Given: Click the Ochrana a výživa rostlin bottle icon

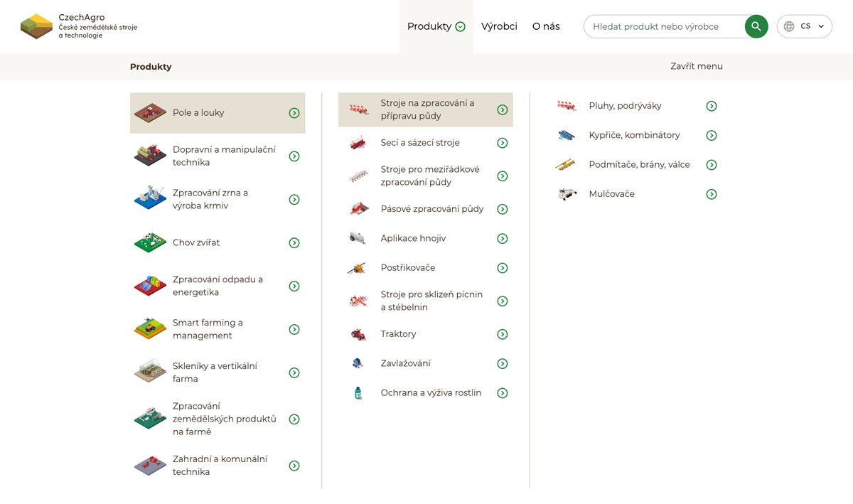Looking at the screenshot, I should click(x=358, y=393).
